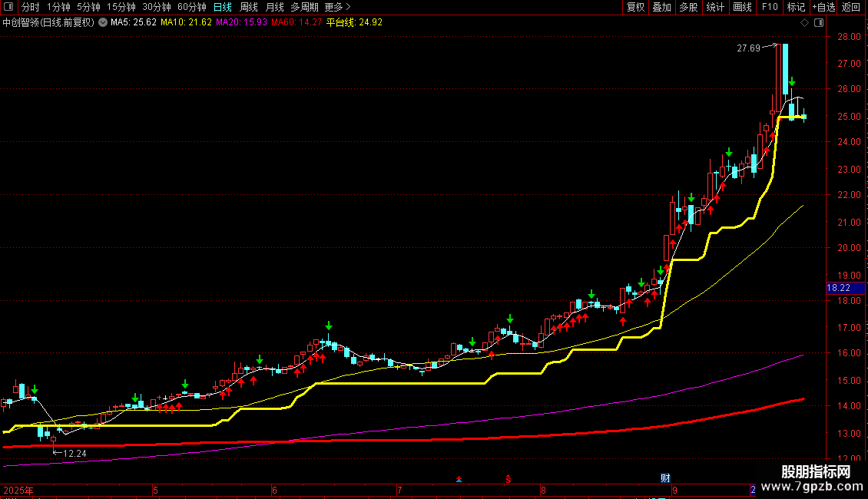Click the 标记 mark button

(x=796, y=7)
